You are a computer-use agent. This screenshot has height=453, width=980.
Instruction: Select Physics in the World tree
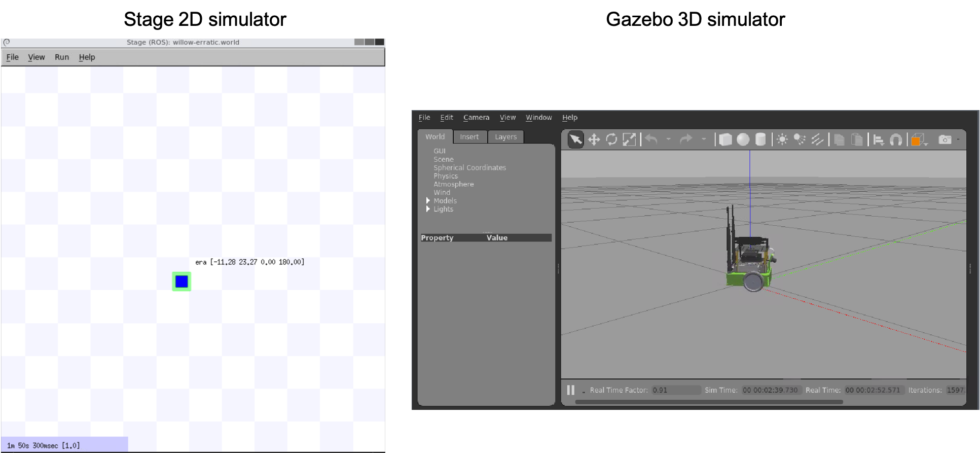click(446, 176)
